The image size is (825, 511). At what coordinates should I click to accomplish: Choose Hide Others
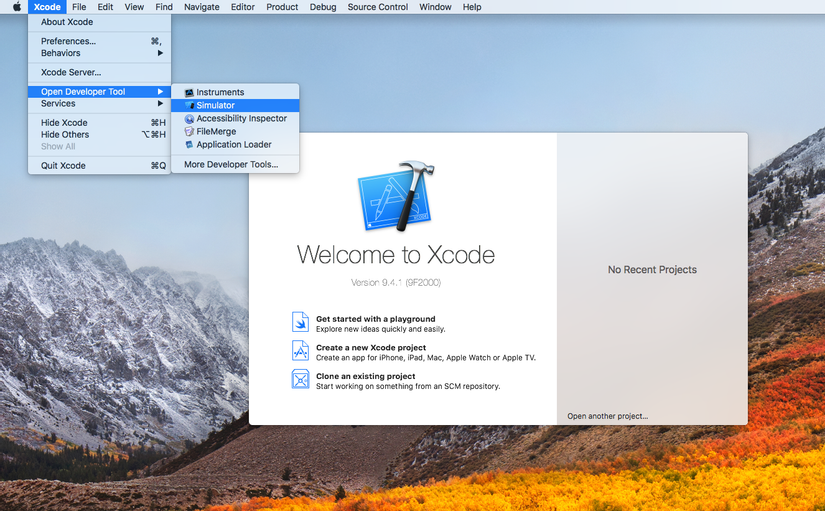pos(99,135)
